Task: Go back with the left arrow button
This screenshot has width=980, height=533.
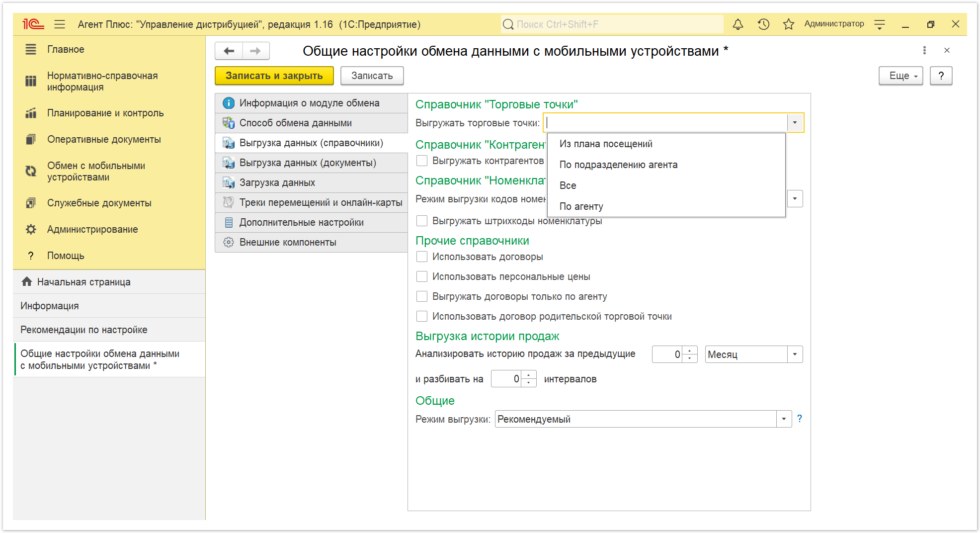Action: click(229, 51)
